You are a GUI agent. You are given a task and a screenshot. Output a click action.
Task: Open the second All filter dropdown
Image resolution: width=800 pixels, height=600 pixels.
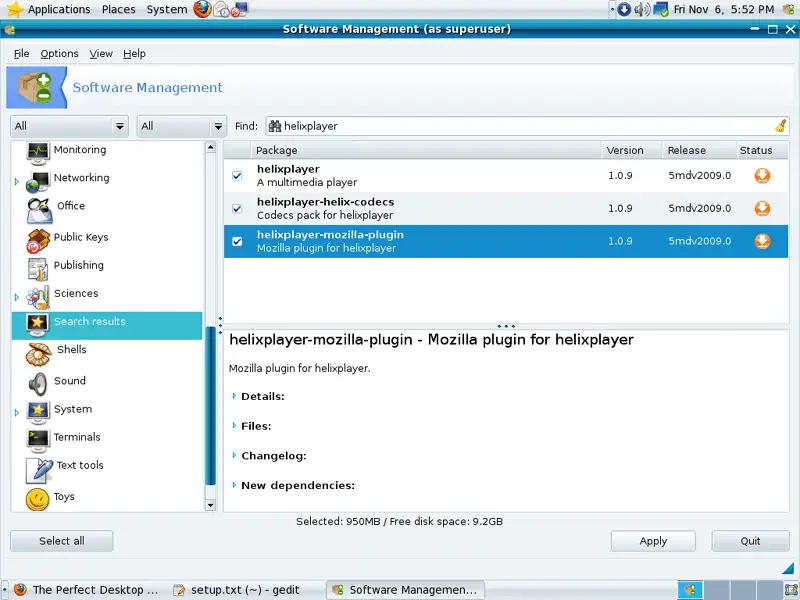coord(182,126)
